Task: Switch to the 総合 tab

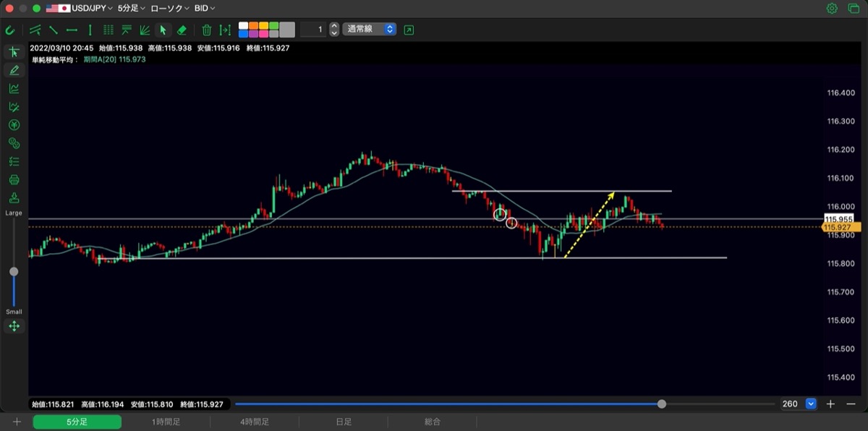Action: (x=433, y=422)
